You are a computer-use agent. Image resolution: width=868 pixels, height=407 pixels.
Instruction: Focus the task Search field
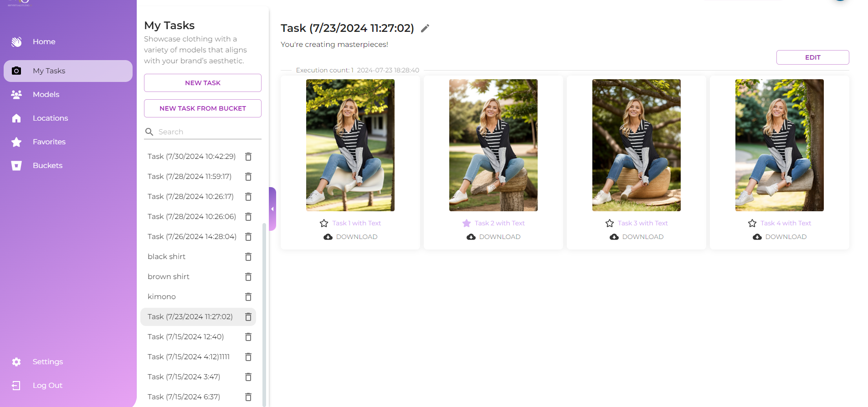[x=207, y=132]
